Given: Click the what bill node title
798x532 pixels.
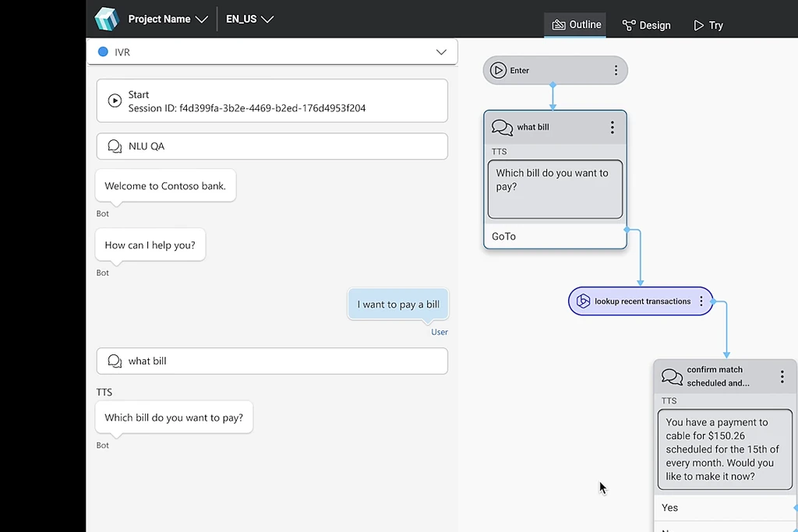Looking at the screenshot, I should (x=533, y=127).
